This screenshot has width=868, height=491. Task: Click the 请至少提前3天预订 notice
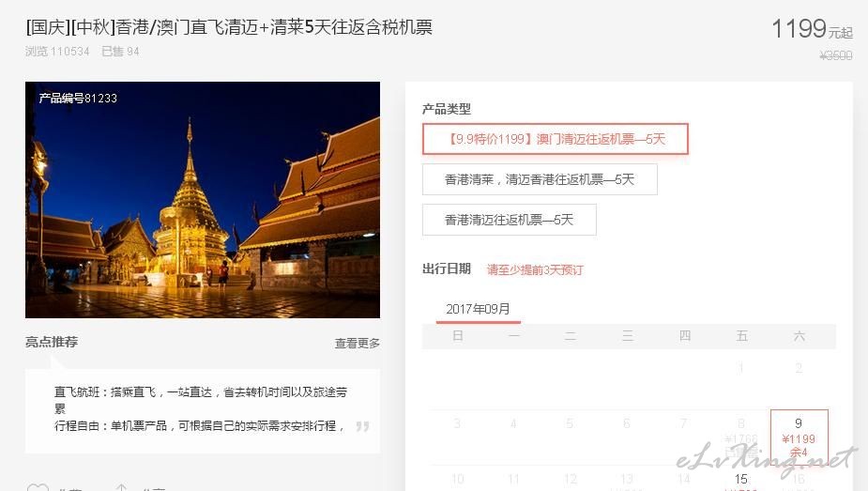pyautogui.click(x=535, y=269)
